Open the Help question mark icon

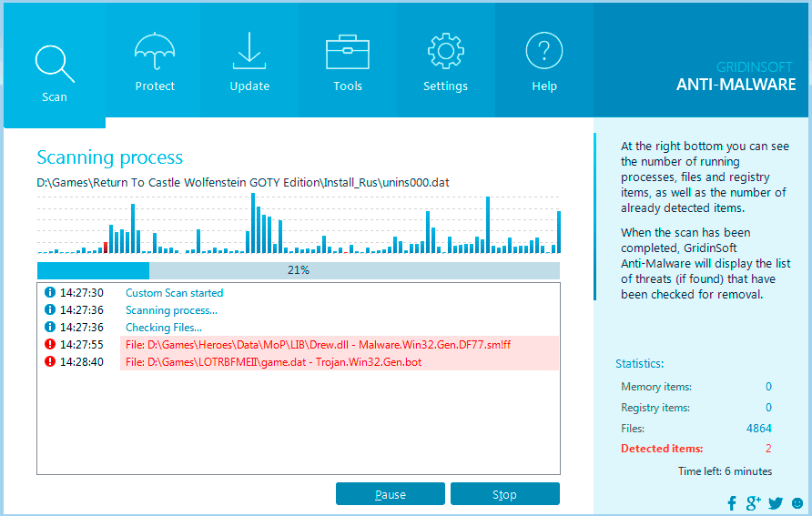(x=543, y=51)
